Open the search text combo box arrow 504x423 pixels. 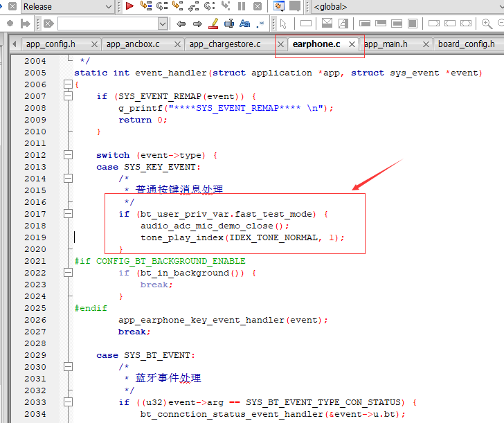click(x=163, y=24)
